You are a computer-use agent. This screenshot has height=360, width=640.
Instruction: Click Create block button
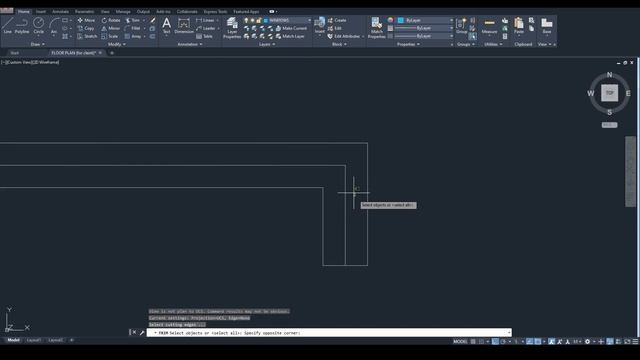(337, 20)
